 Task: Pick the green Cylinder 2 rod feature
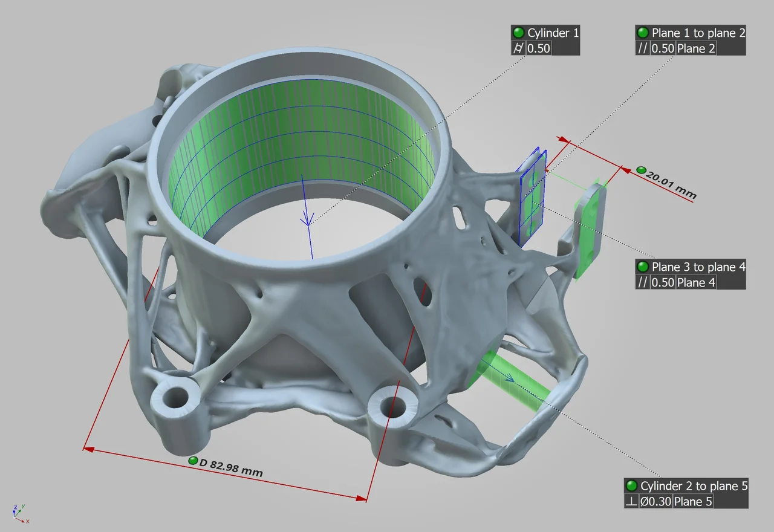(514, 381)
